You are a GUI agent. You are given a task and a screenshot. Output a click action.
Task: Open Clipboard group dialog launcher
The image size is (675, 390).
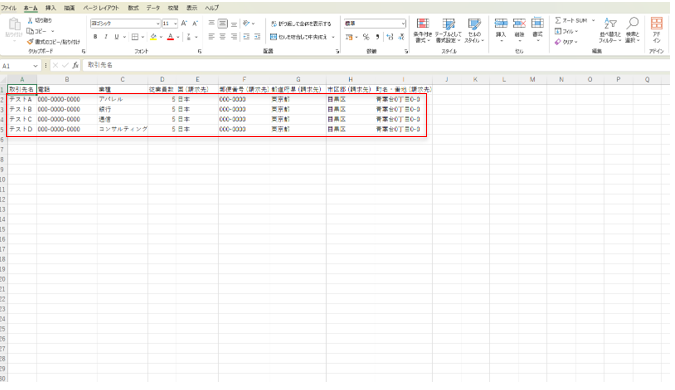pos(84,51)
